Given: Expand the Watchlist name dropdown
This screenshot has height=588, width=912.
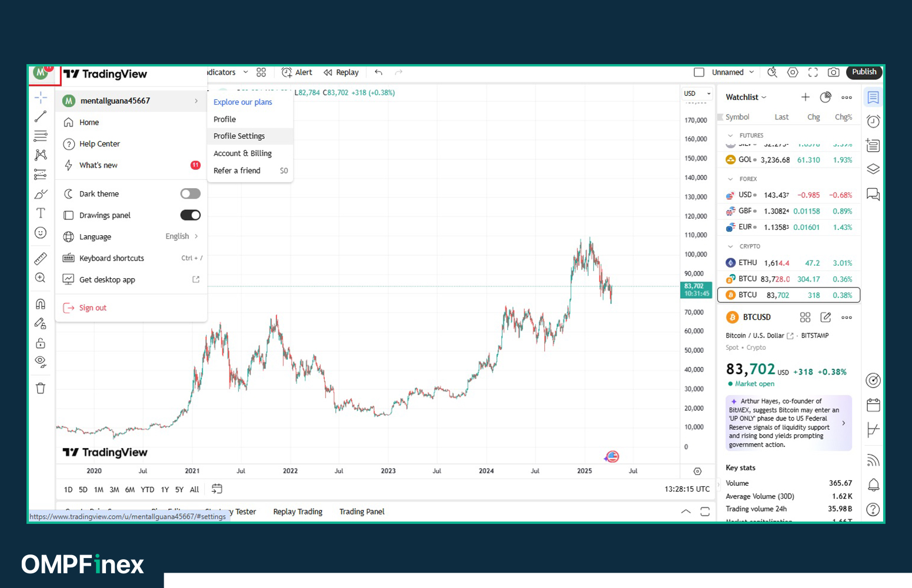Looking at the screenshot, I should pyautogui.click(x=746, y=98).
